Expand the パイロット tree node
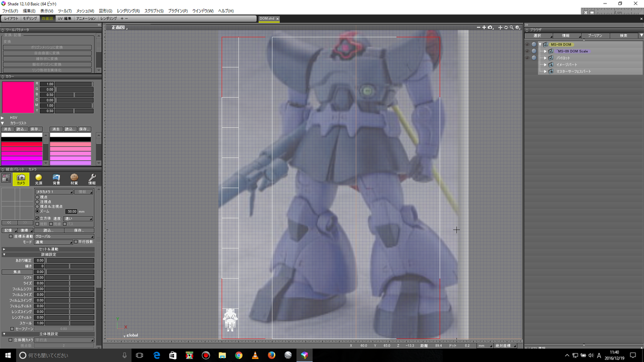Image resolution: width=644 pixels, height=362 pixels. click(x=545, y=58)
